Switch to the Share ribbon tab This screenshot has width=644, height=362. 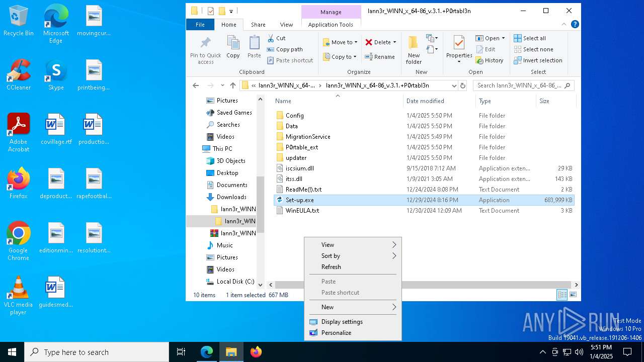(x=258, y=25)
